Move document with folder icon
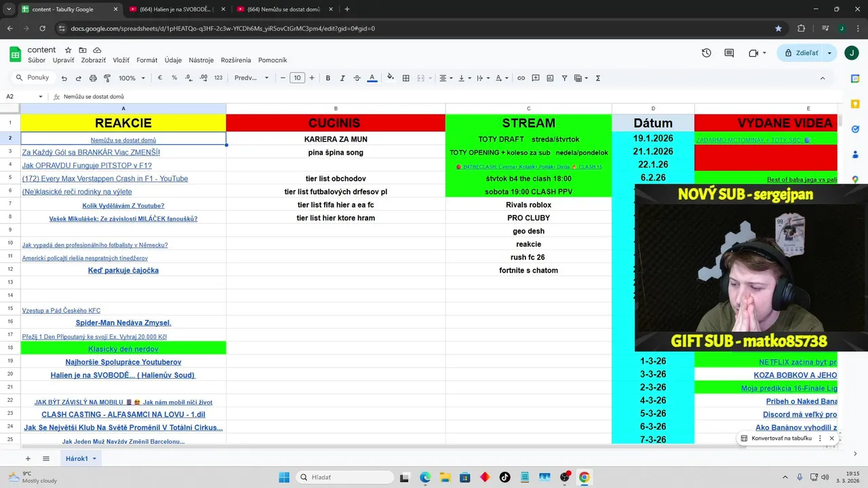 [83, 50]
